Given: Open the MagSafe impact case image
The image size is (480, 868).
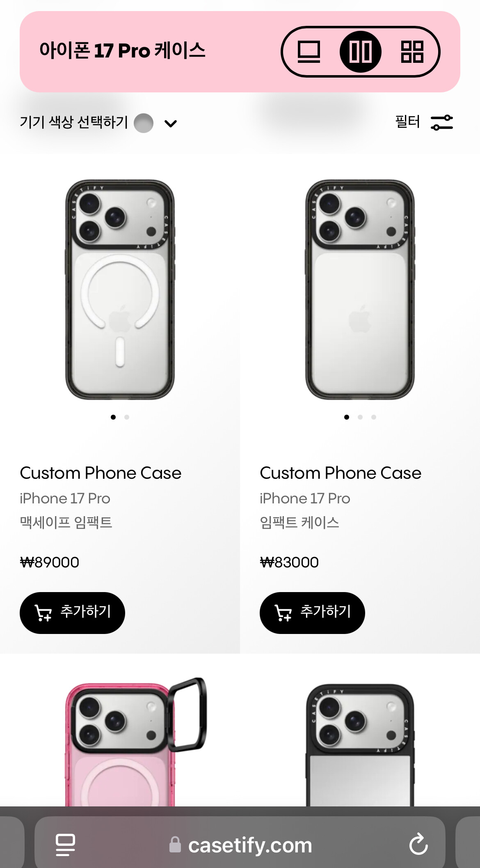Looking at the screenshot, I should (x=120, y=289).
